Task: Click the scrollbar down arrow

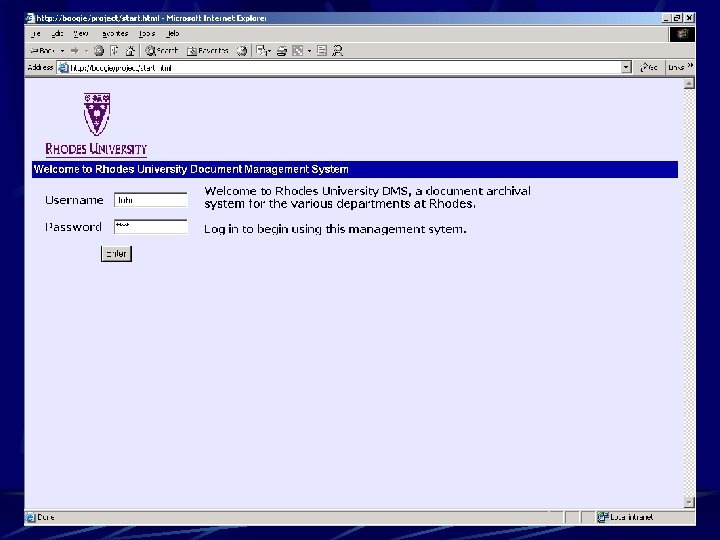Action: coord(689,502)
